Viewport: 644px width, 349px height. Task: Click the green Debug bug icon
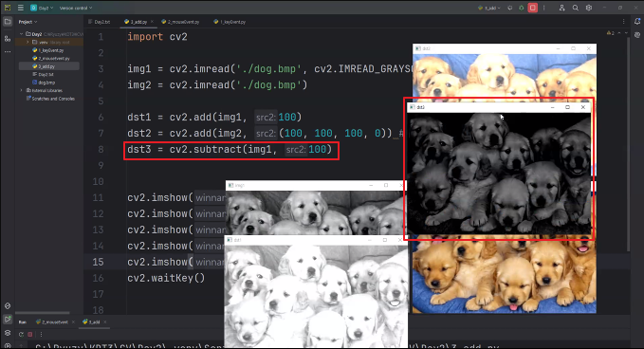522,8
